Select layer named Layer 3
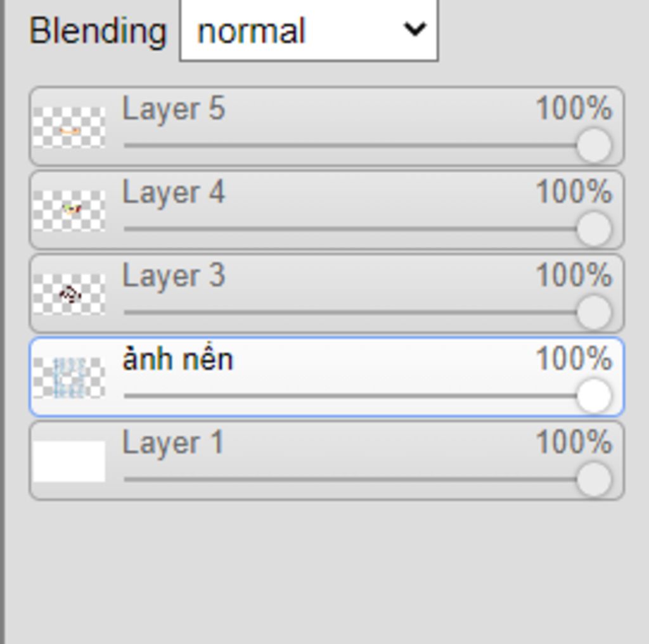 (x=174, y=276)
